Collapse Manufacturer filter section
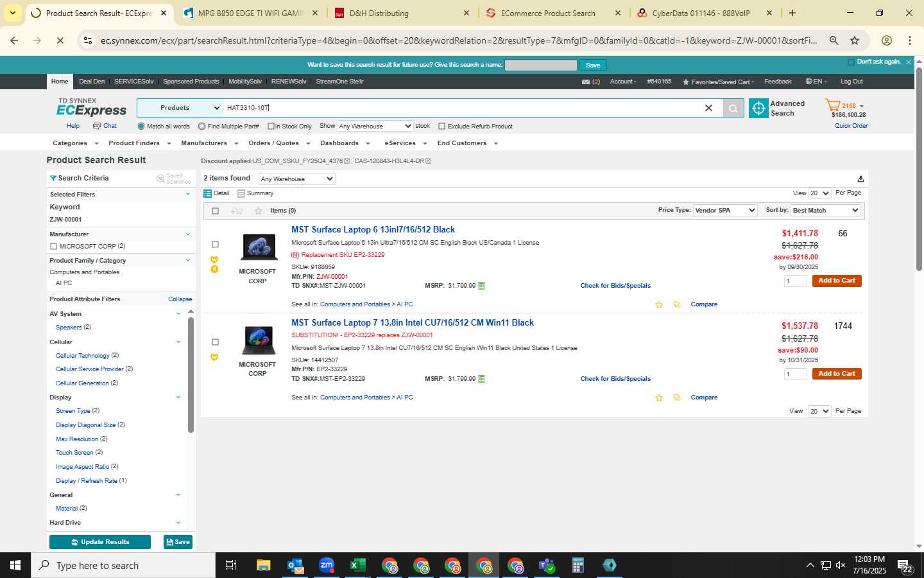This screenshot has height=578, width=924. (188, 234)
